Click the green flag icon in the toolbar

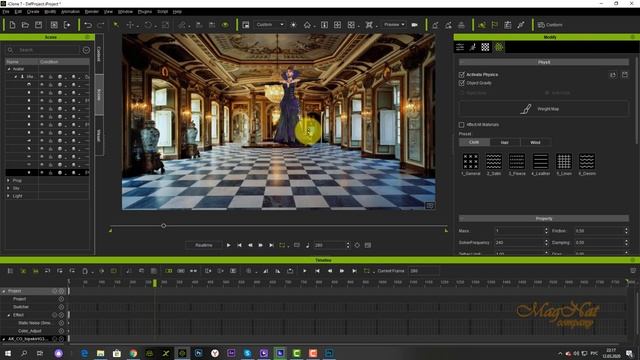pyautogui.click(x=495, y=25)
